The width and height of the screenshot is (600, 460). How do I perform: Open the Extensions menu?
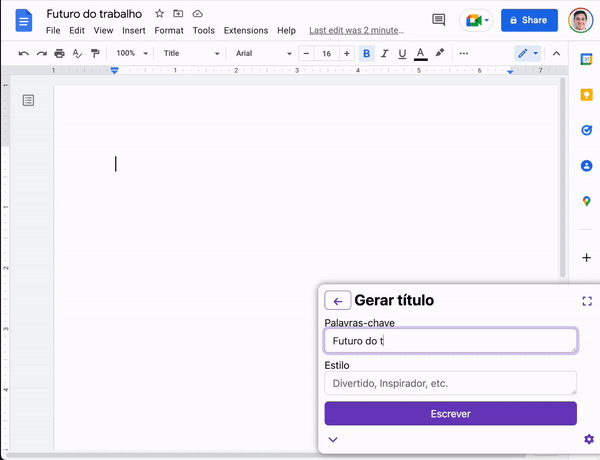coord(245,31)
